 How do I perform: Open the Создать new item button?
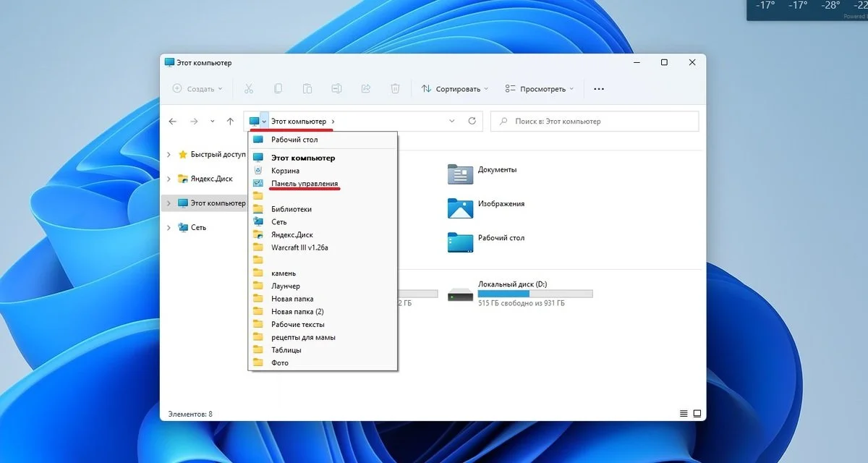coord(197,89)
